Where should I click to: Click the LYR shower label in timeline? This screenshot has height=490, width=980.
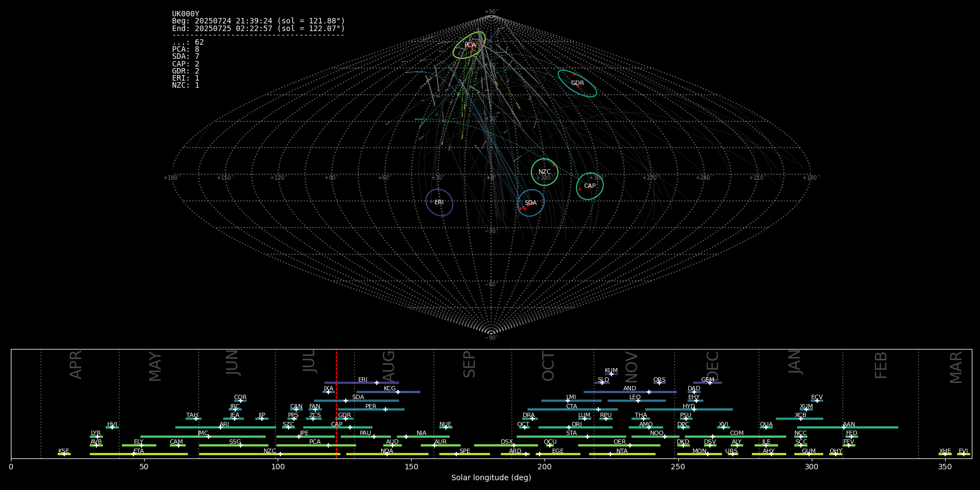click(96, 433)
